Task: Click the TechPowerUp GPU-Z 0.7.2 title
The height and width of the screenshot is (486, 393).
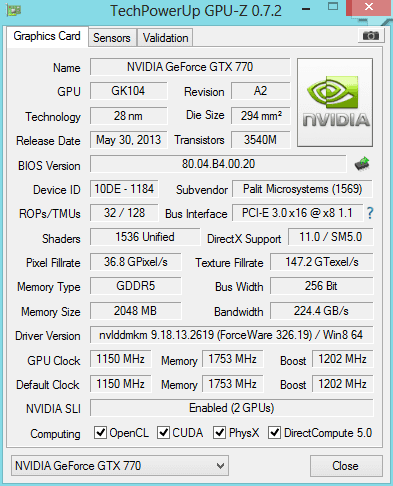Action: point(196,11)
